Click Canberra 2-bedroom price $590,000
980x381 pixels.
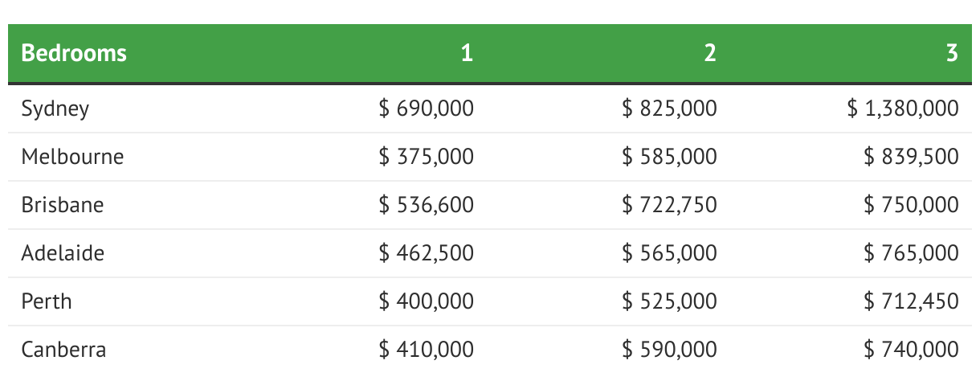pos(669,350)
